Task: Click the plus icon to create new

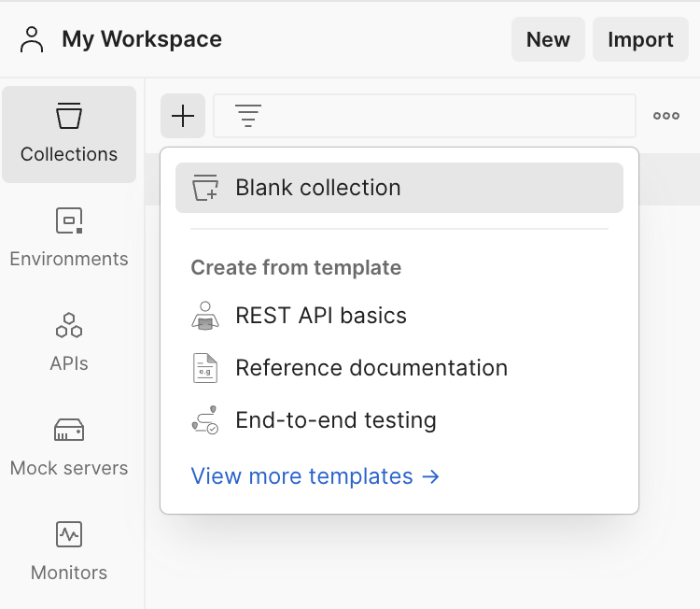Action: pyautogui.click(x=183, y=116)
